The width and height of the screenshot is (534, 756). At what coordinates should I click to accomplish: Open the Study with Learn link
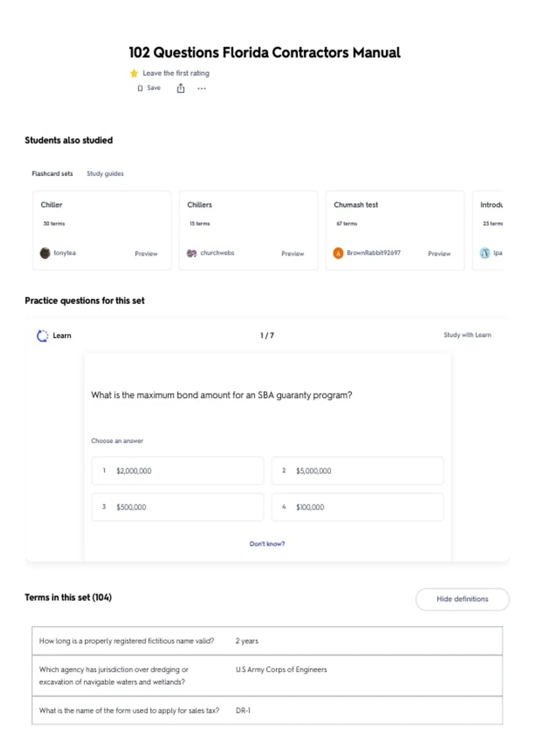click(x=467, y=335)
